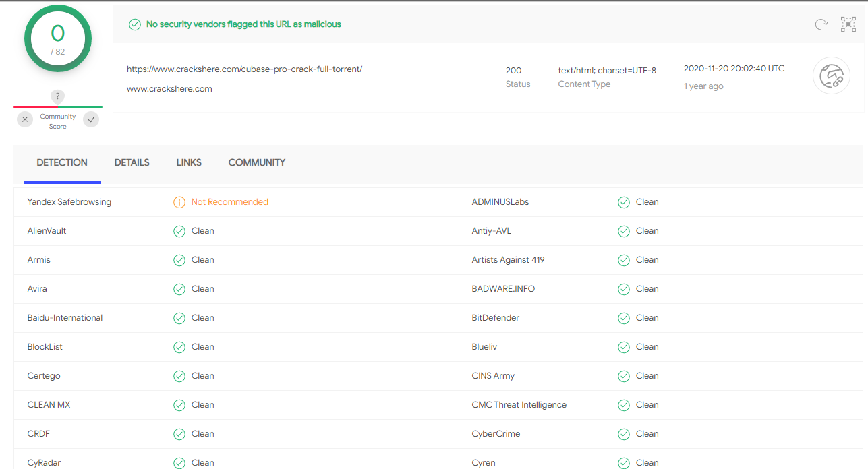The image size is (868, 469).
Task: Click the clean check icon for AlienVault
Action: coord(179,231)
